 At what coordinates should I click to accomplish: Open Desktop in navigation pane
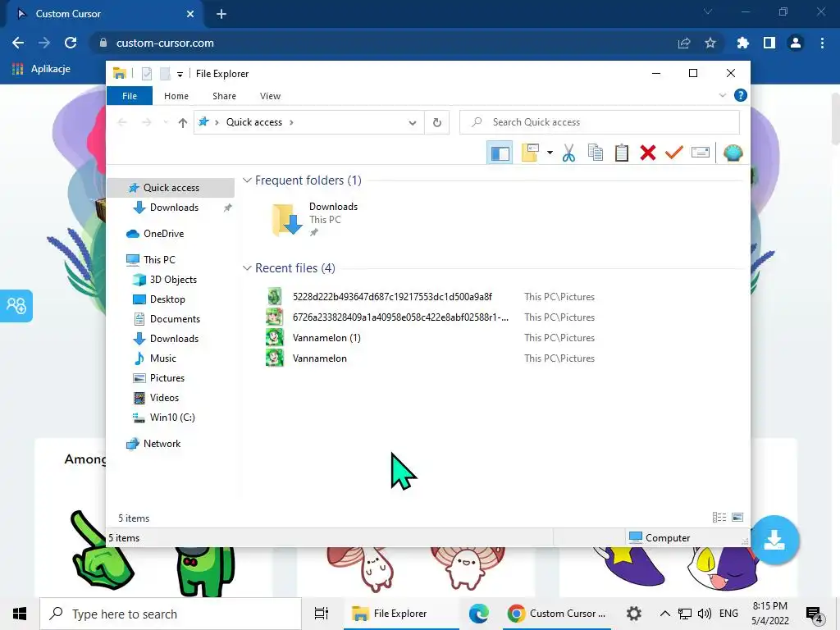(167, 299)
